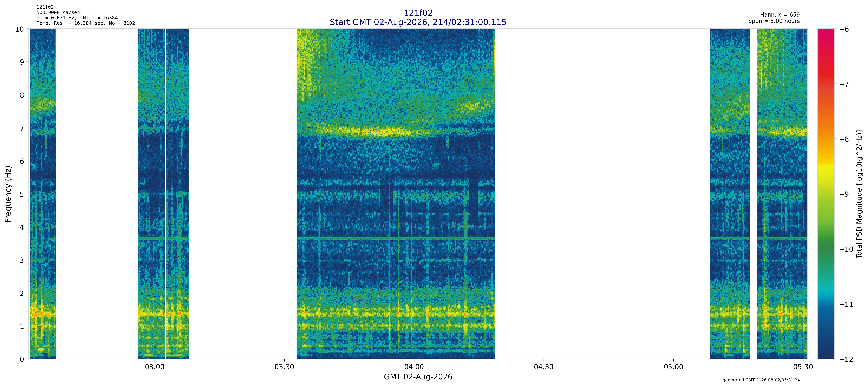Select the frequency axis '5' tick label
The image size is (868, 387).
click(x=22, y=194)
